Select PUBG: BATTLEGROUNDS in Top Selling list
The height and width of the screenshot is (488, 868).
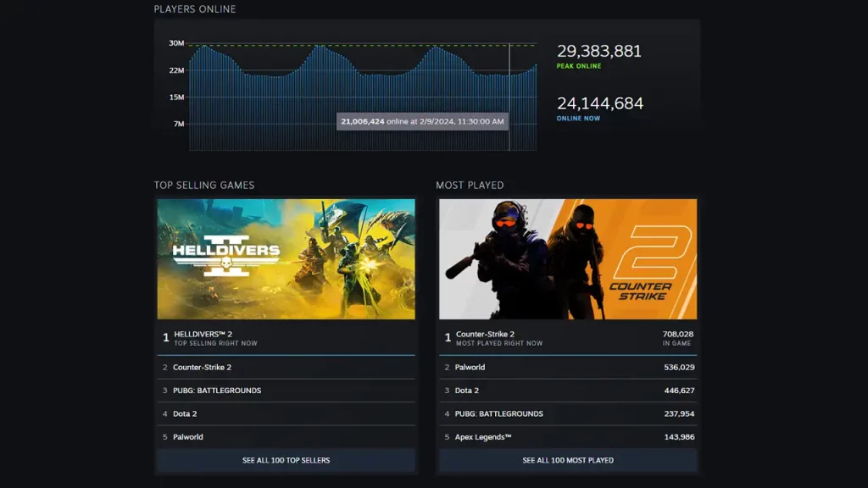click(x=286, y=391)
